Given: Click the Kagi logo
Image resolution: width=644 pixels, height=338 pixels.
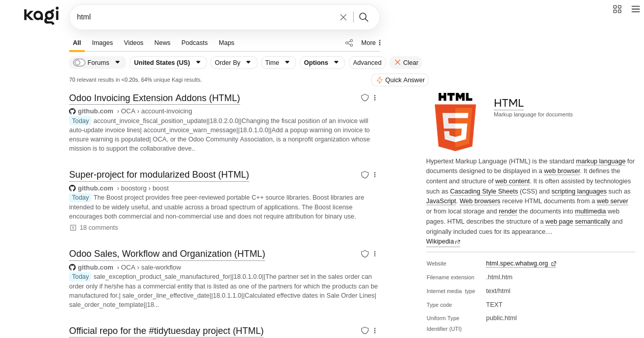Looking at the screenshot, I should pos(41,15).
